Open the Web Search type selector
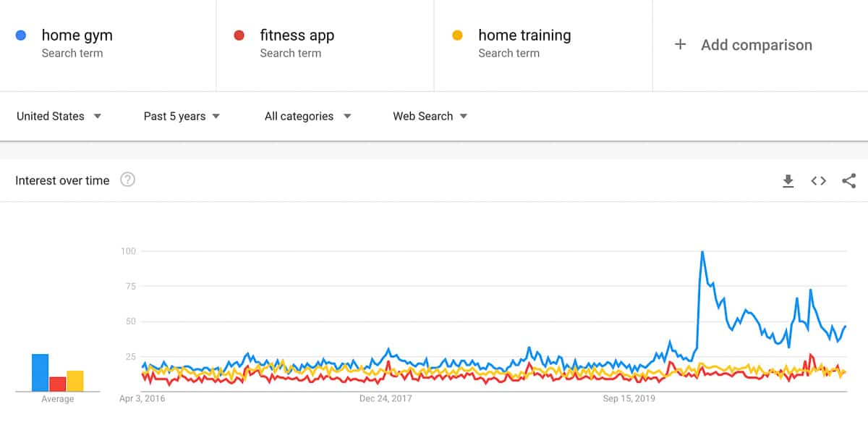This screenshot has height=446, width=868. 429,116
